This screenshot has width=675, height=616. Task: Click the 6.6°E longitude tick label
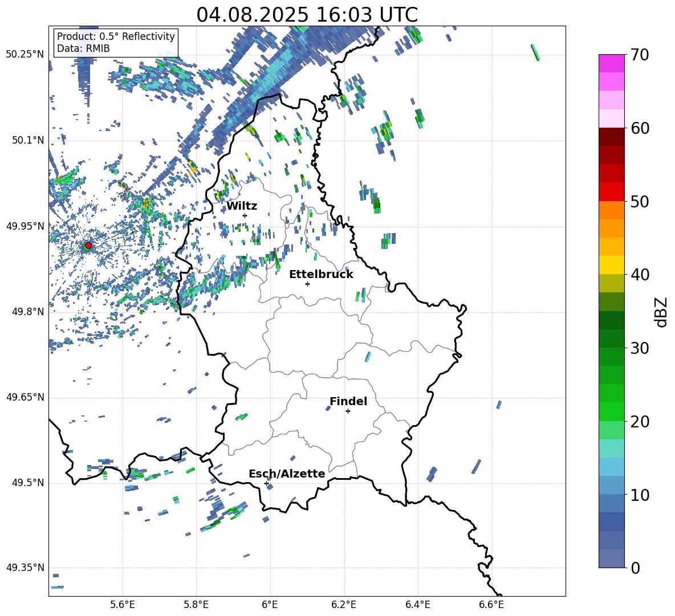click(x=491, y=605)
